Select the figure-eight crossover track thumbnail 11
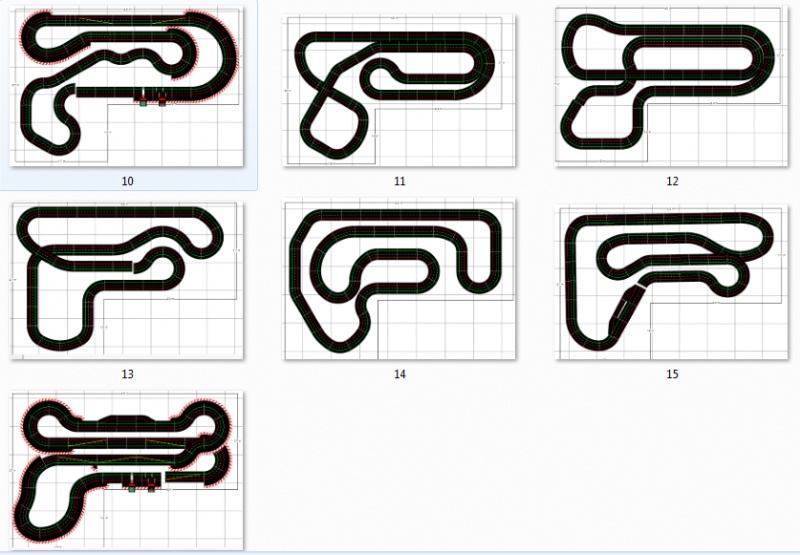The width and height of the screenshot is (800, 555). tap(399, 90)
